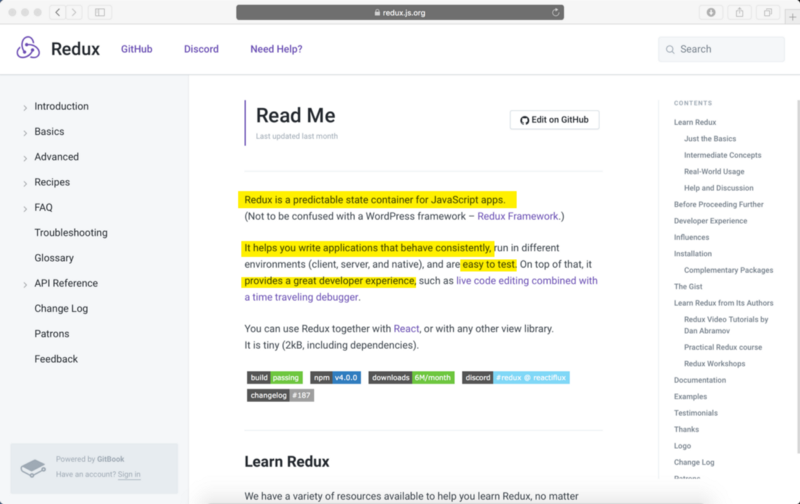Screen dimensions: 800x504
Task: Toggle the Safari sidebar button
Action: click(x=100, y=12)
